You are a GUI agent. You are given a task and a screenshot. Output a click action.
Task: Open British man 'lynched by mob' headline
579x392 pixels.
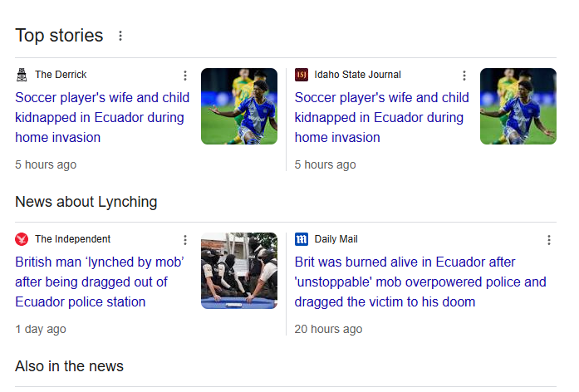tap(100, 282)
